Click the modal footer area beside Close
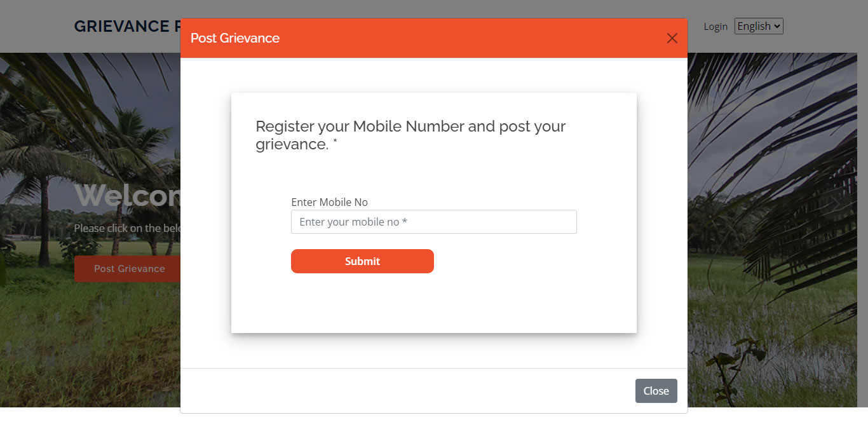This screenshot has height=422, width=868. click(407, 391)
